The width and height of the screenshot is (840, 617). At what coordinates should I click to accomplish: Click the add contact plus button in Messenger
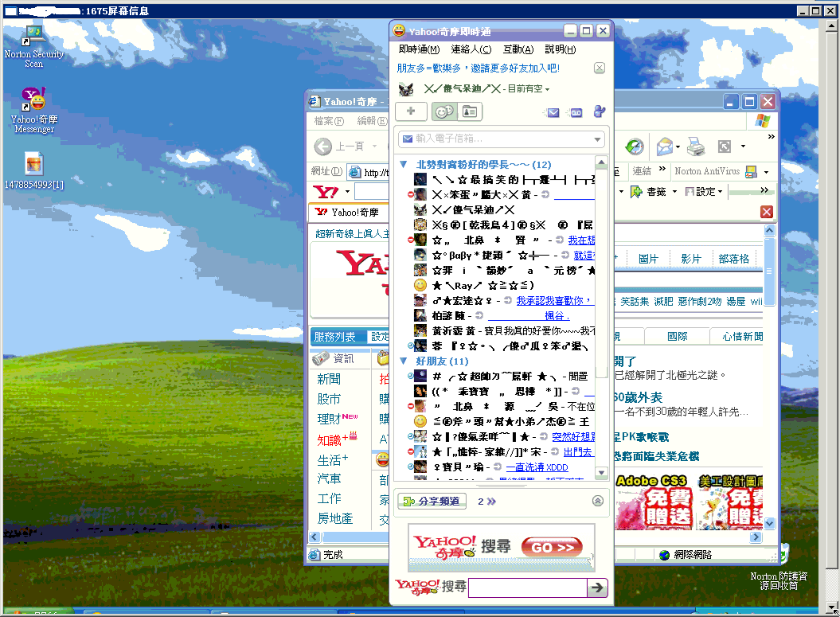(411, 111)
